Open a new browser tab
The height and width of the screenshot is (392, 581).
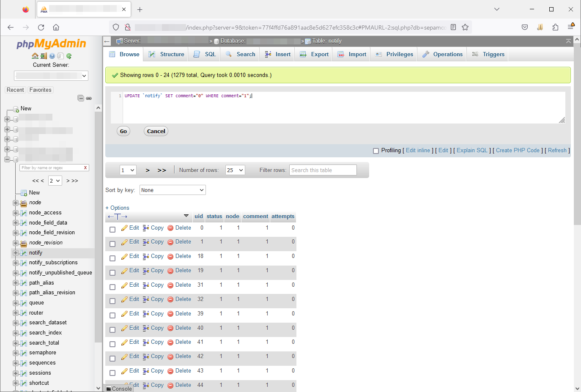tap(140, 9)
